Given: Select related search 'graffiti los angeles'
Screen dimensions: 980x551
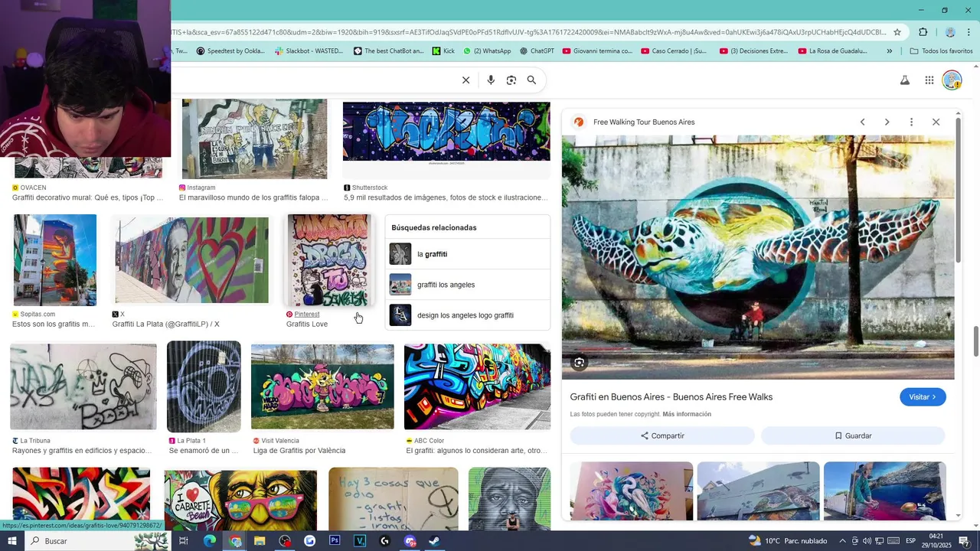Looking at the screenshot, I should point(468,285).
